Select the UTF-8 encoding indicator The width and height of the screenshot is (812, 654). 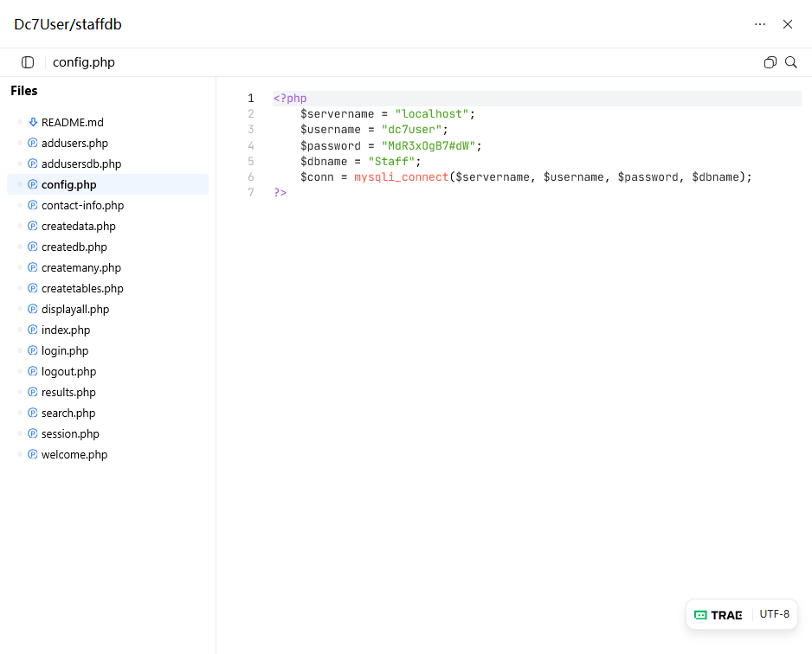pyautogui.click(x=774, y=614)
